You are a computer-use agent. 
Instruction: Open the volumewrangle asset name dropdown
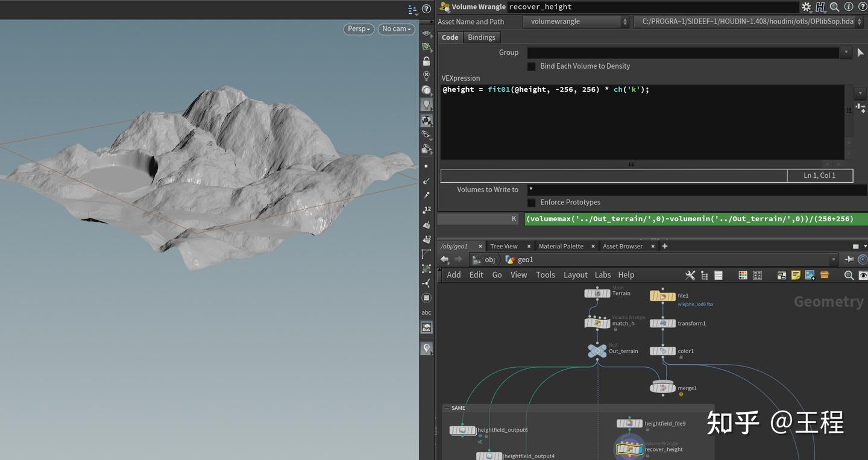[x=575, y=22]
